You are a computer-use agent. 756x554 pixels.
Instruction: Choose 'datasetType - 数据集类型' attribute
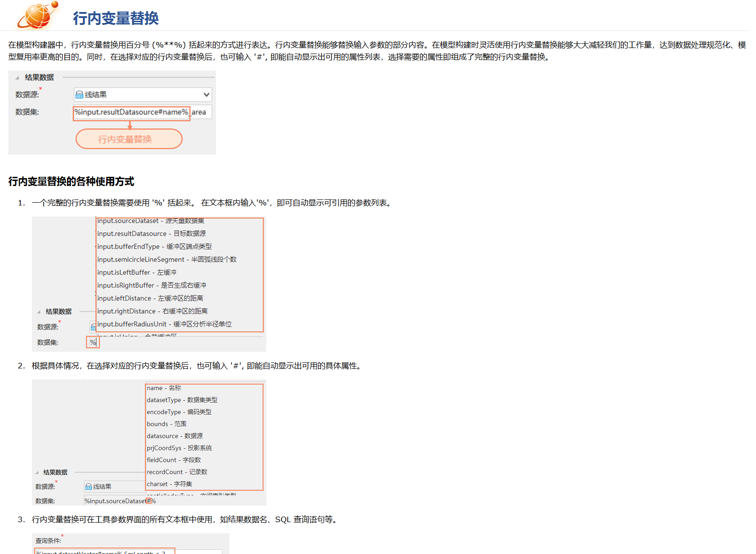click(182, 400)
